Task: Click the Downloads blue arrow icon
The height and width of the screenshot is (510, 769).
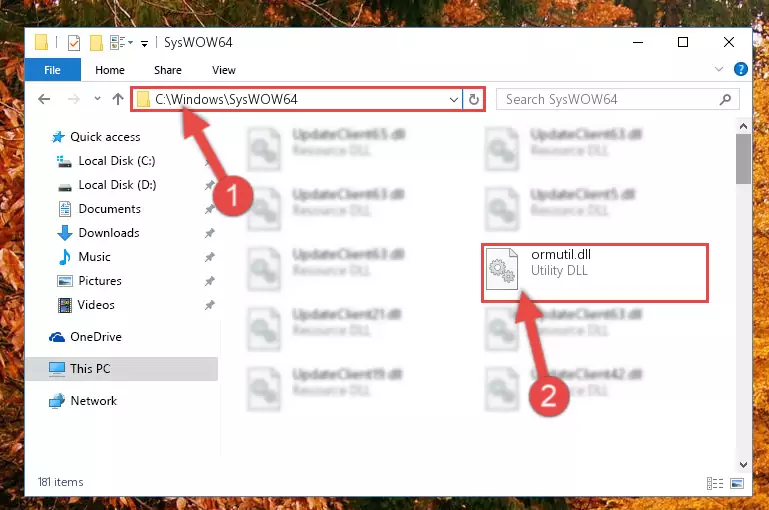Action: click(65, 233)
